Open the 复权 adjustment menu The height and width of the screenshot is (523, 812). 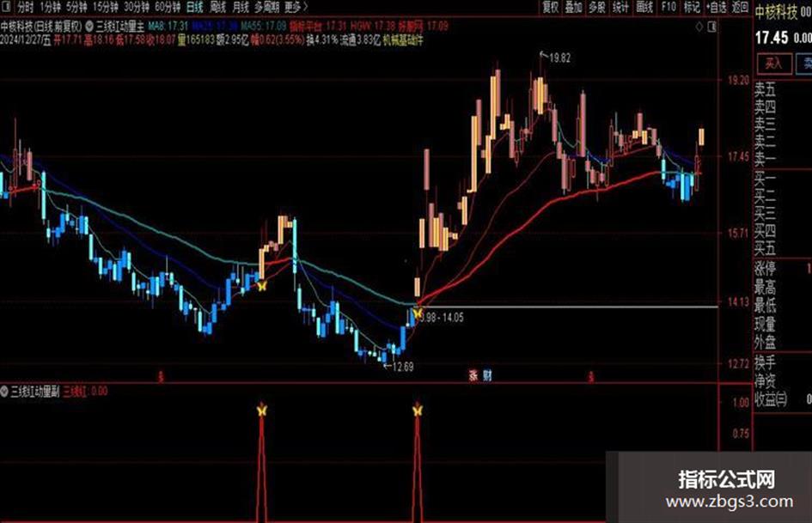(551, 7)
